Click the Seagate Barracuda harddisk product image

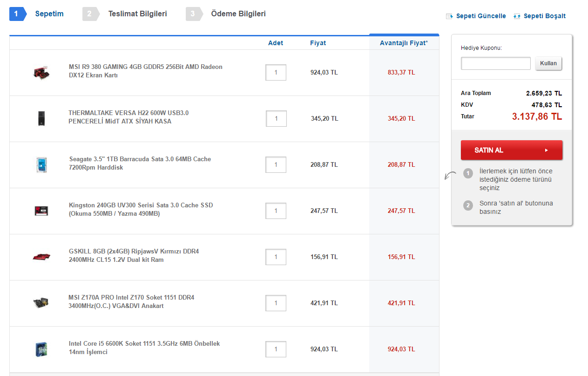pyautogui.click(x=42, y=164)
